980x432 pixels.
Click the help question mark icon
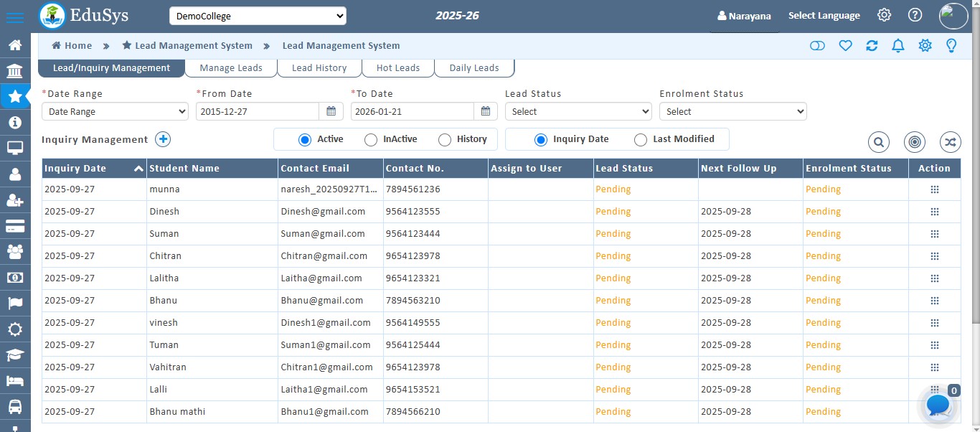pos(915,15)
